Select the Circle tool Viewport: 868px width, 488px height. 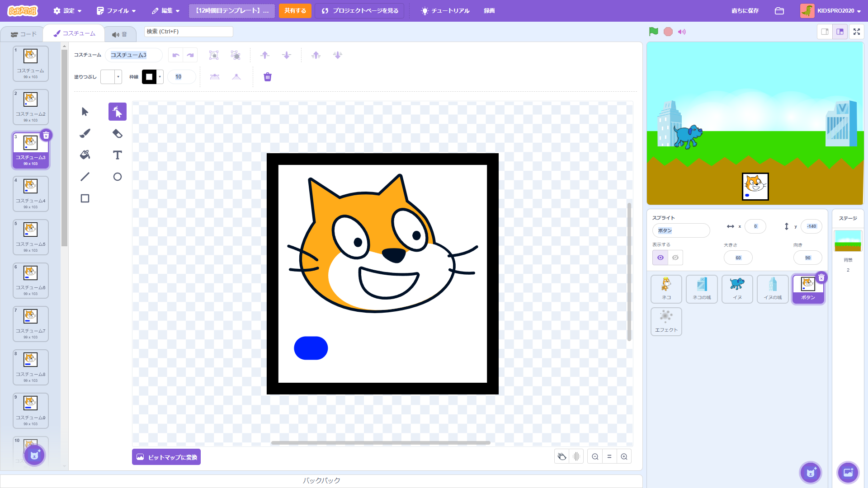pos(117,177)
